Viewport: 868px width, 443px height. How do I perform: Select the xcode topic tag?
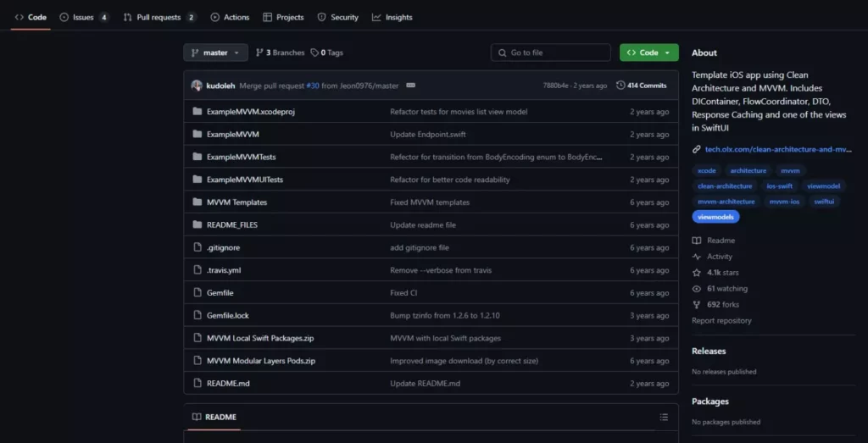tap(706, 171)
